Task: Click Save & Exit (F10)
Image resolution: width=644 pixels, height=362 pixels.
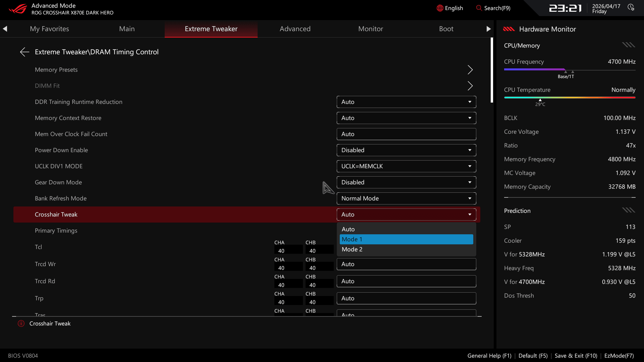Action: [x=576, y=356]
